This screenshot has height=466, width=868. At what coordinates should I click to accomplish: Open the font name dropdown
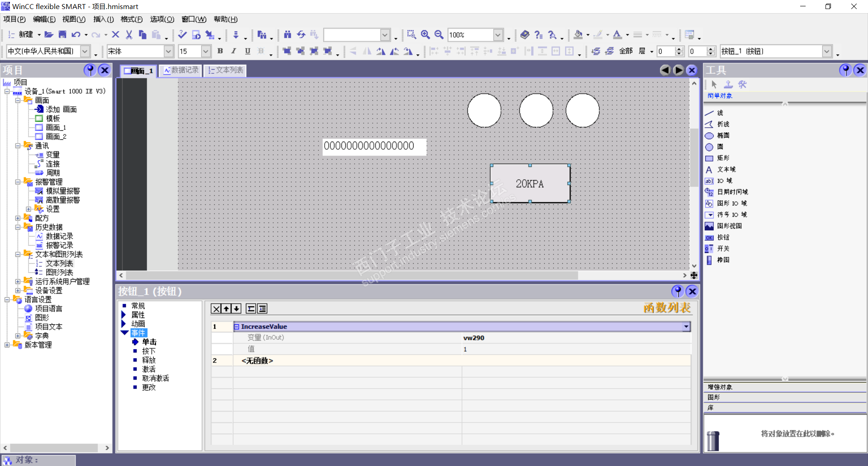(169, 51)
